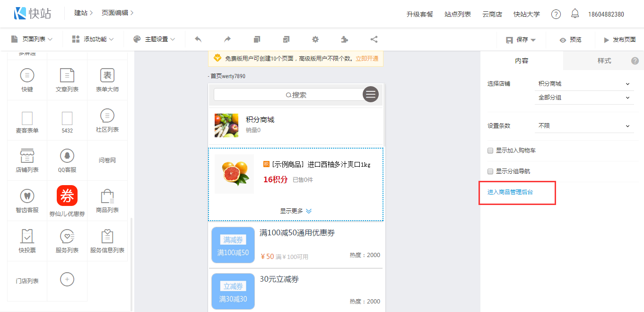Open the 设置条数 不限 dropdown
The height and width of the screenshot is (312, 644).
pos(584,126)
